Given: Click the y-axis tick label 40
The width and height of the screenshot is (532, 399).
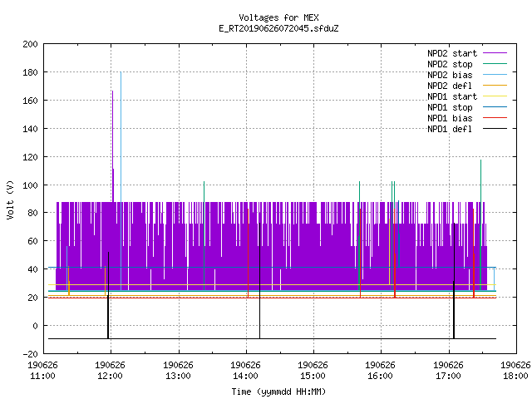Looking at the screenshot, I should pyautogui.click(x=32, y=269).
